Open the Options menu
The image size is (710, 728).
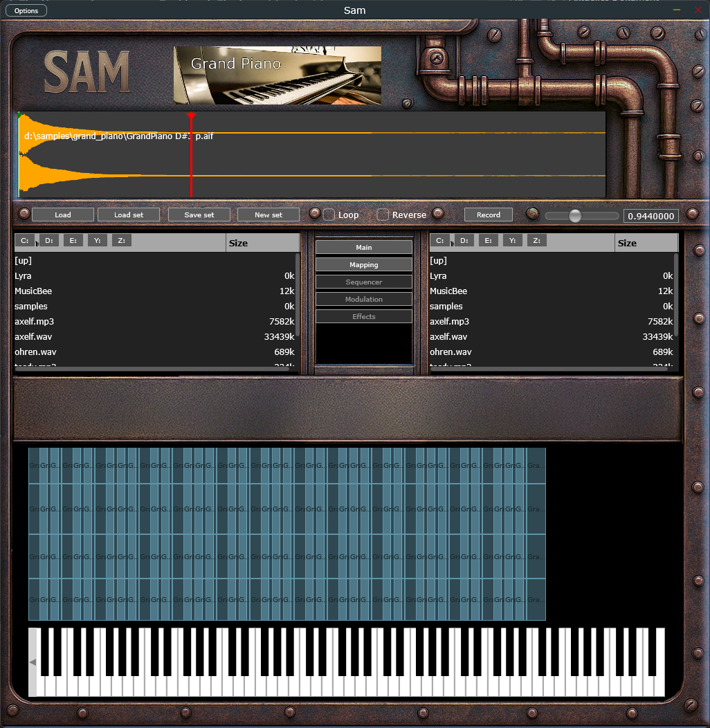tap(26, 10)
